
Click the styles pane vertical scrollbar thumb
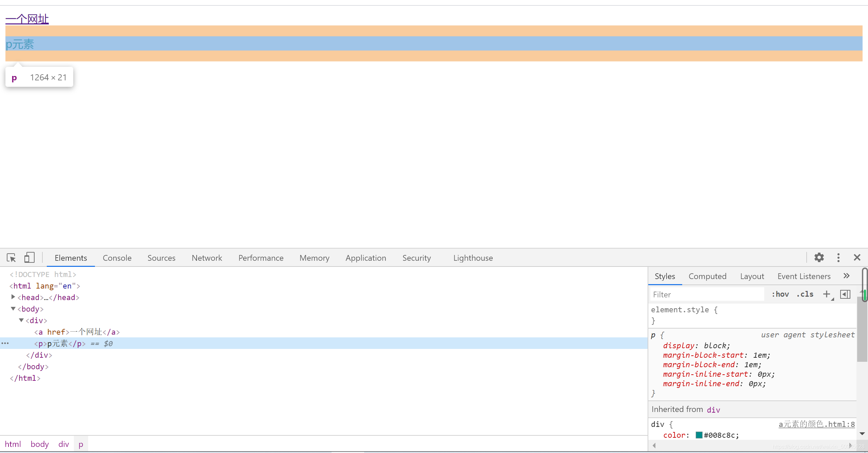click(862, 329)
